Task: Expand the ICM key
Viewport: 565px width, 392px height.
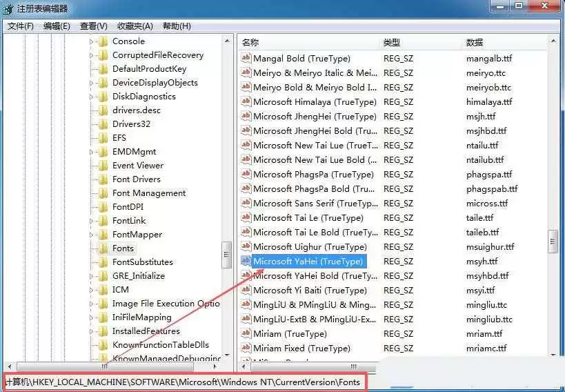Action: pyautogui.click(x=91, y=290)
